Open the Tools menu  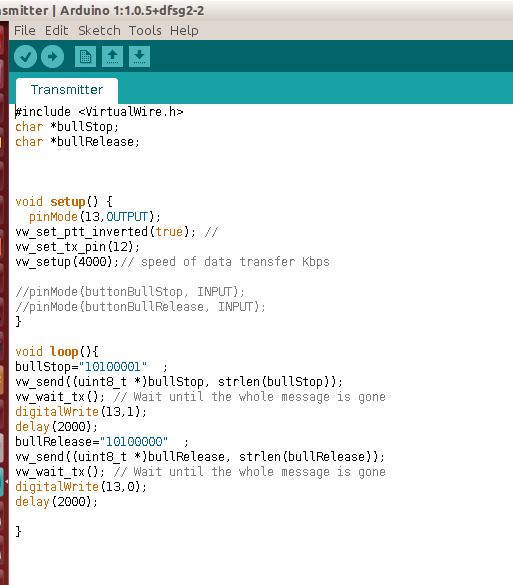(x=145, y=31)
